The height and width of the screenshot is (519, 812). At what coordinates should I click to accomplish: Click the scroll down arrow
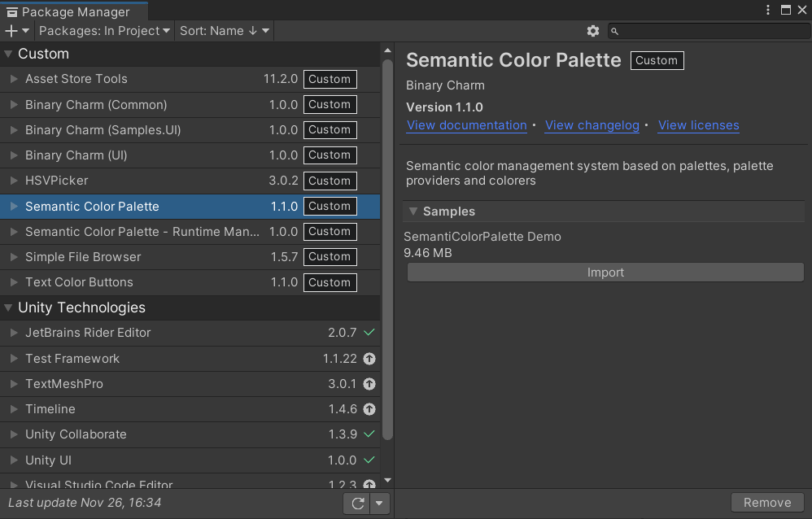point(387,481)
